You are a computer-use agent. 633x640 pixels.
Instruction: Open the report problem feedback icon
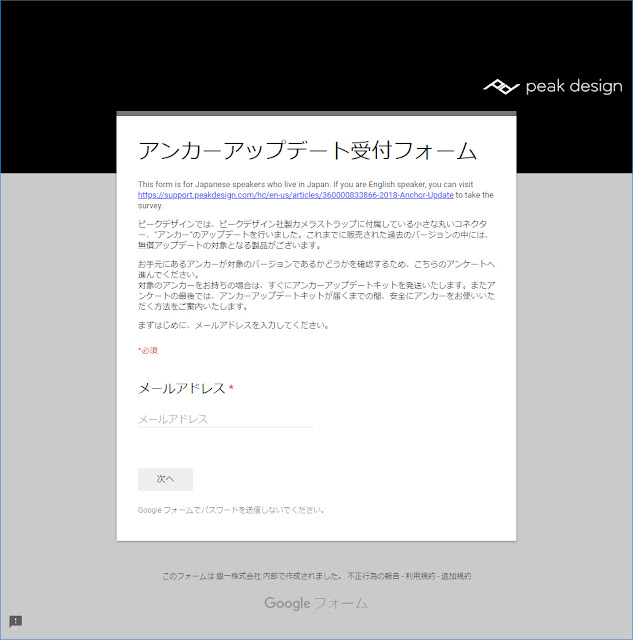coord(16,621)
